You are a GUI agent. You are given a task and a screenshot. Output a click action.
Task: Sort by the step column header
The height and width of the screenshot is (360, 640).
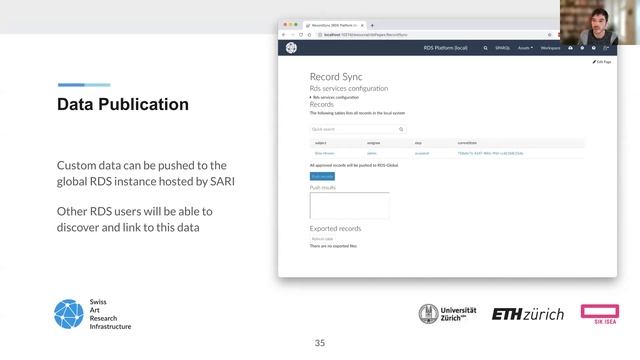[418, 143]
